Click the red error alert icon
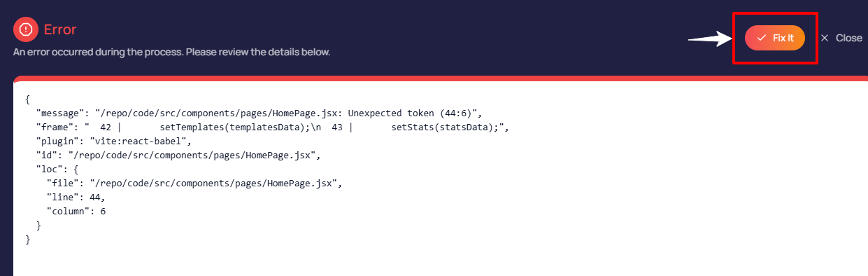Screen dimensions: 868x276 (x=26, y=29)
